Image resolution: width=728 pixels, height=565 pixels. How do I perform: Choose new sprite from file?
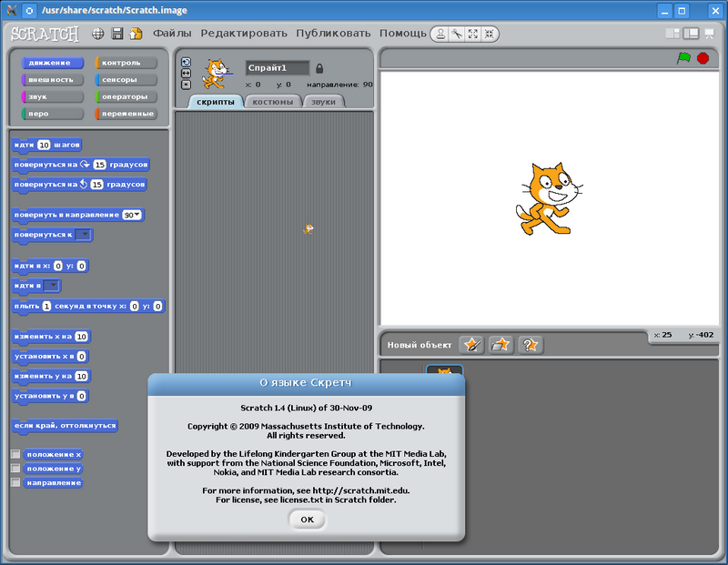pos(500,345)
